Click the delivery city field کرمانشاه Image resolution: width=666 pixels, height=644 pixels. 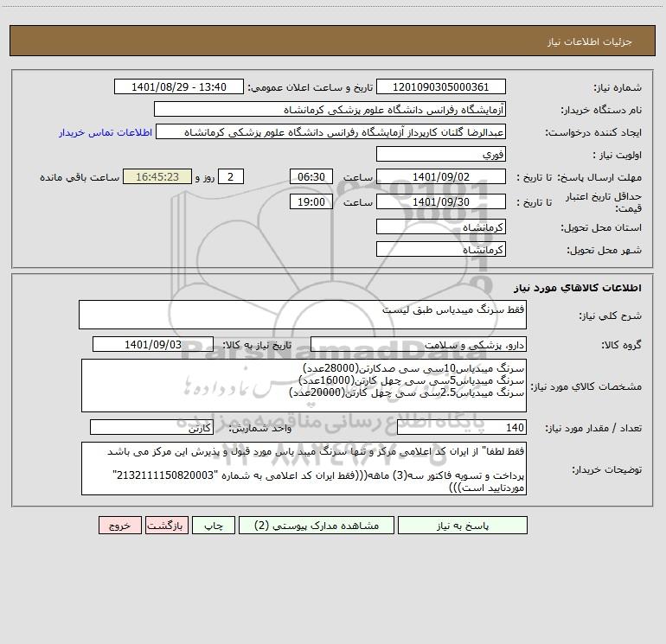coord(441,249)
